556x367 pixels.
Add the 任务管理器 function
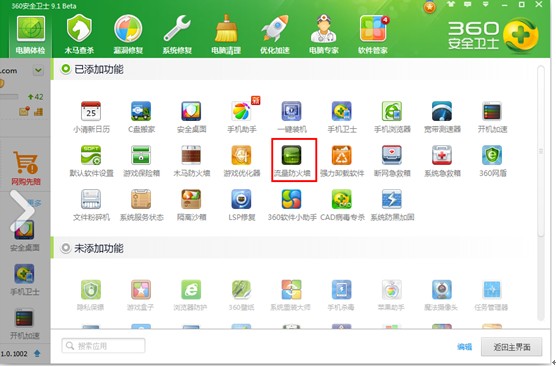click(491, 295)
